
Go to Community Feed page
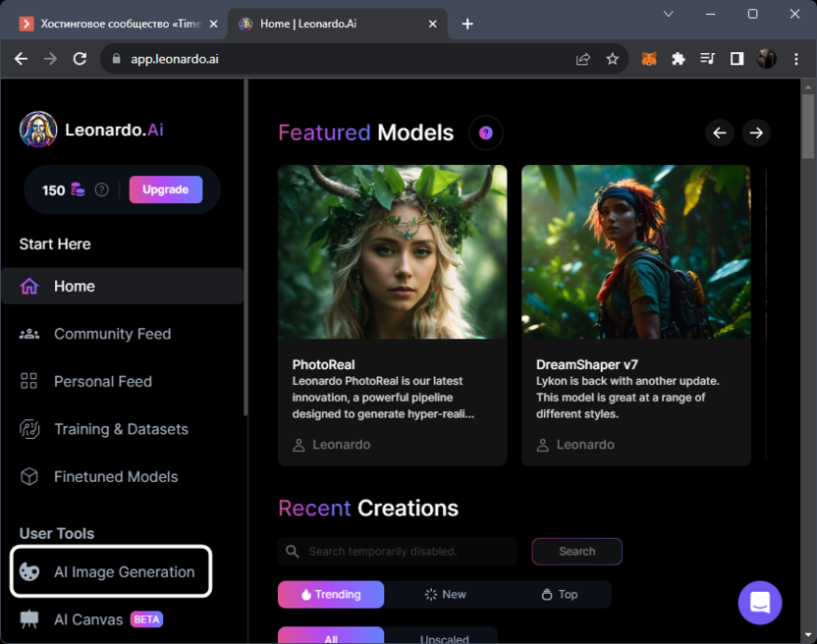click(x=112, y=334)
